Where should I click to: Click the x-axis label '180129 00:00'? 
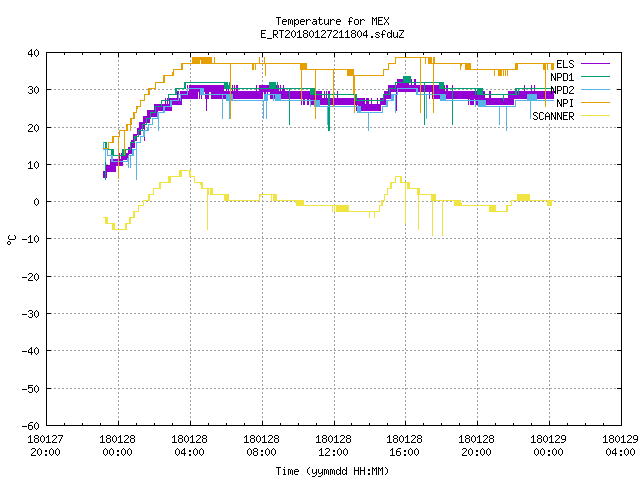(x=548, y=446)
